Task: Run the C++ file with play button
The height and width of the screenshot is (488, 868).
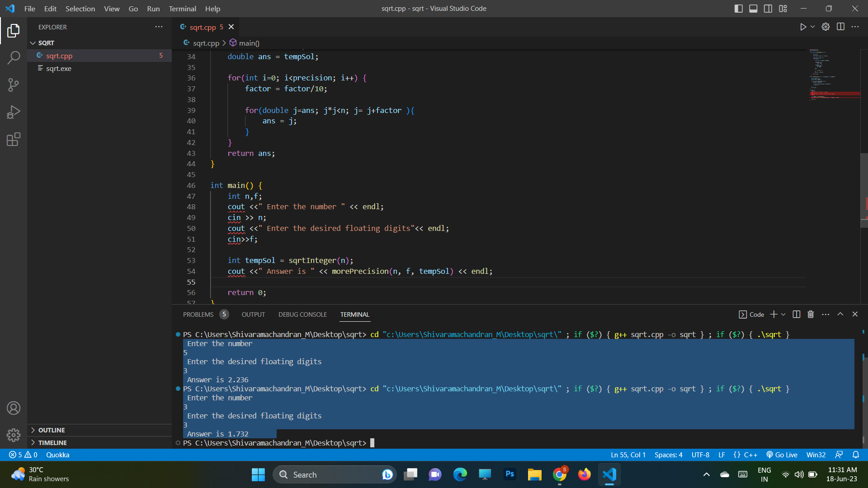Action: pyautogui.click(x=803, y=27)
